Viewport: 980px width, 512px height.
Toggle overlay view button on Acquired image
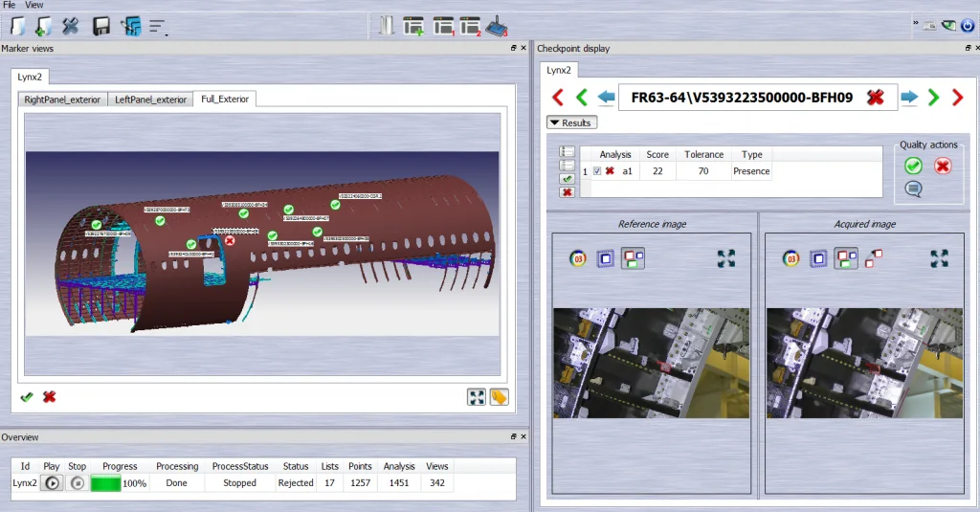click(846, 258)
